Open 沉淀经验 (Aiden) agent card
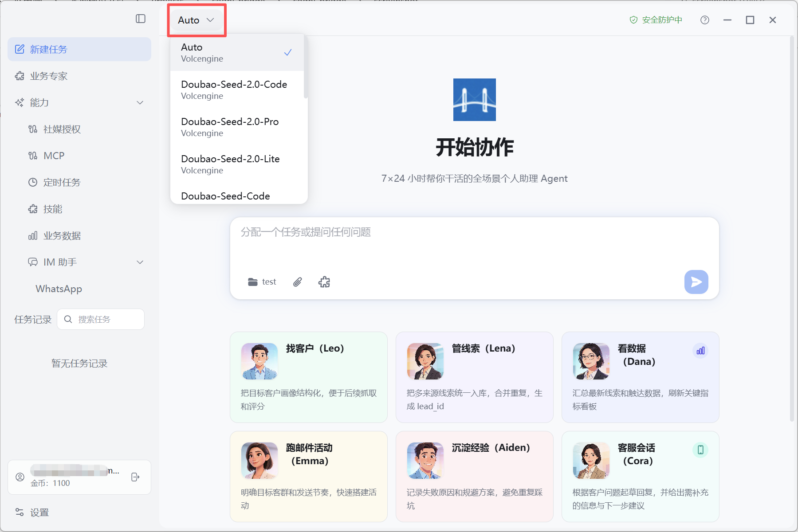The image size is (798, 532). tap(474, 477)
